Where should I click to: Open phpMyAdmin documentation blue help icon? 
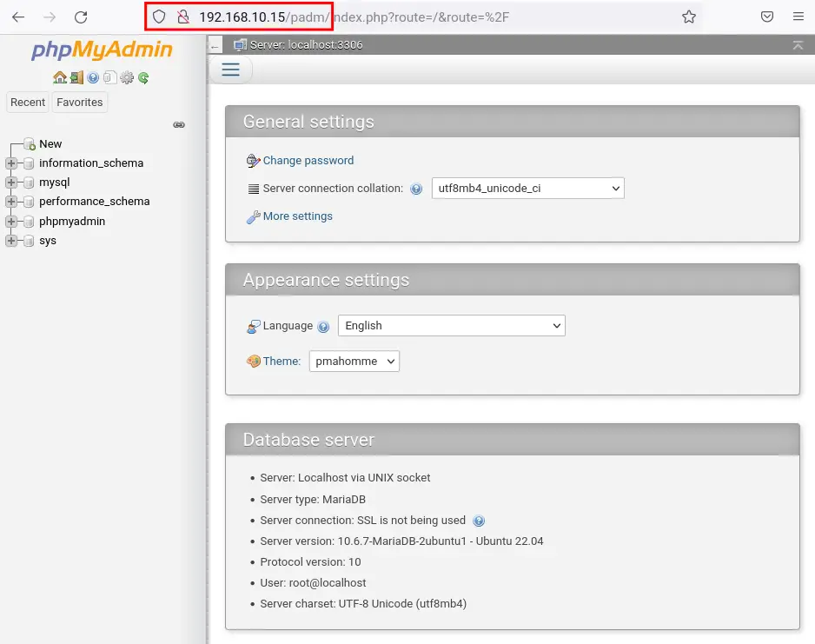(x=93, y=78)
